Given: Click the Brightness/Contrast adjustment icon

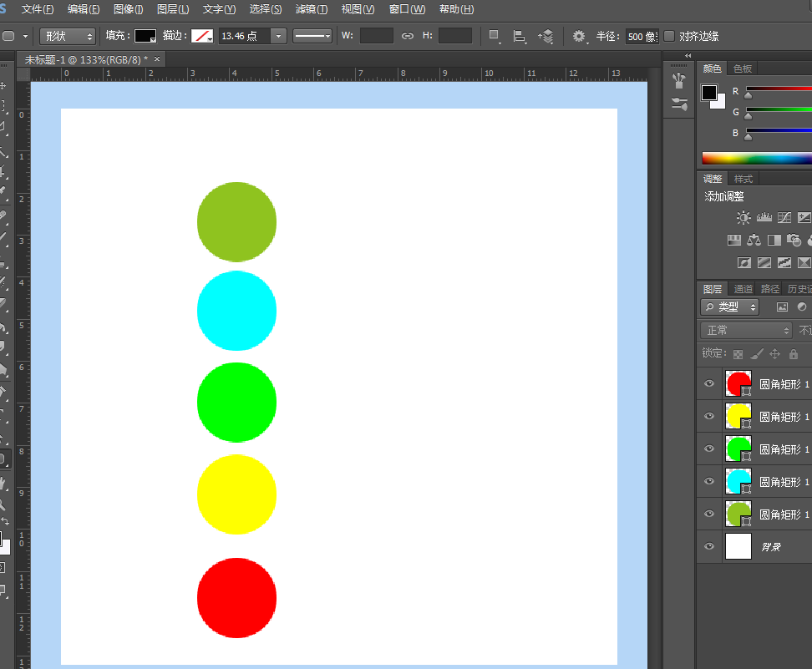Looking at the screenshot, I should click(743, 218).
